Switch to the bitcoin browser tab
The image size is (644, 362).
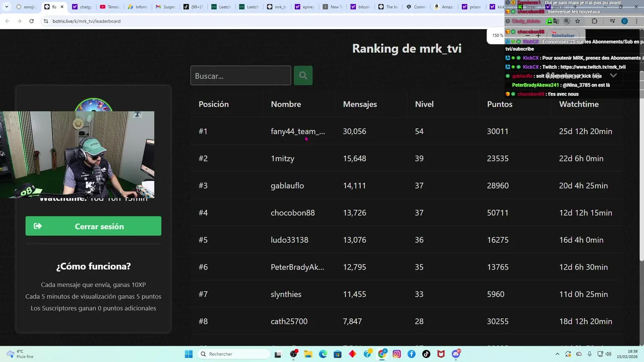pos(360,7)
